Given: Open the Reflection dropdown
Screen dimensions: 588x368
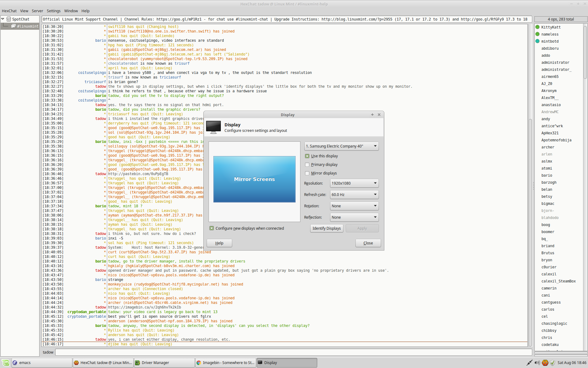Looking at the screenshot, I should point(354,217).
